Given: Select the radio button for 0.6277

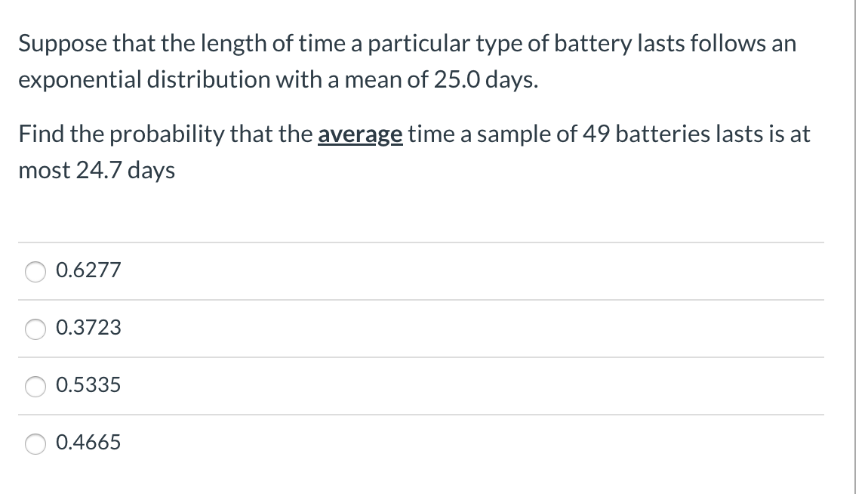Looking at the screenshot, I should click(35, 272).
